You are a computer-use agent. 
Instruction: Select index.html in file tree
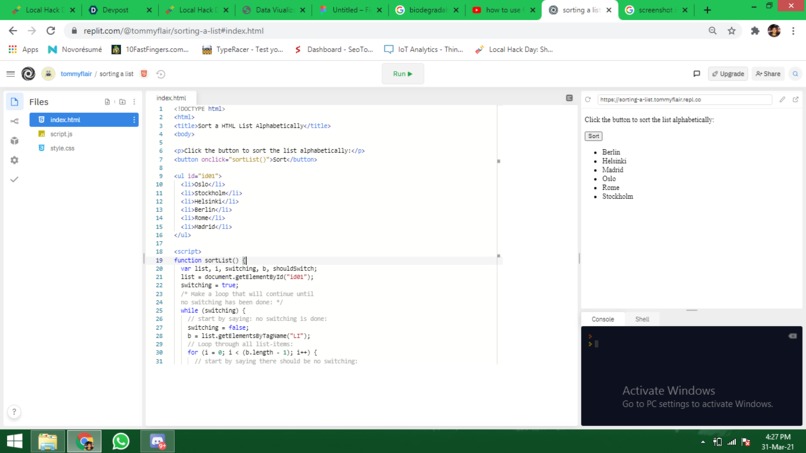(84, 120)
